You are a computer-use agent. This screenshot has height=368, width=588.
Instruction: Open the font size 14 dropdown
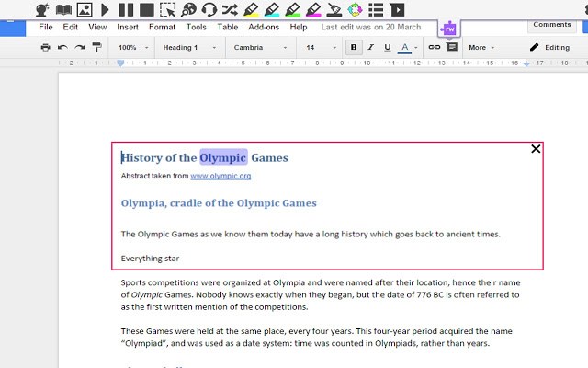(321, 48)
